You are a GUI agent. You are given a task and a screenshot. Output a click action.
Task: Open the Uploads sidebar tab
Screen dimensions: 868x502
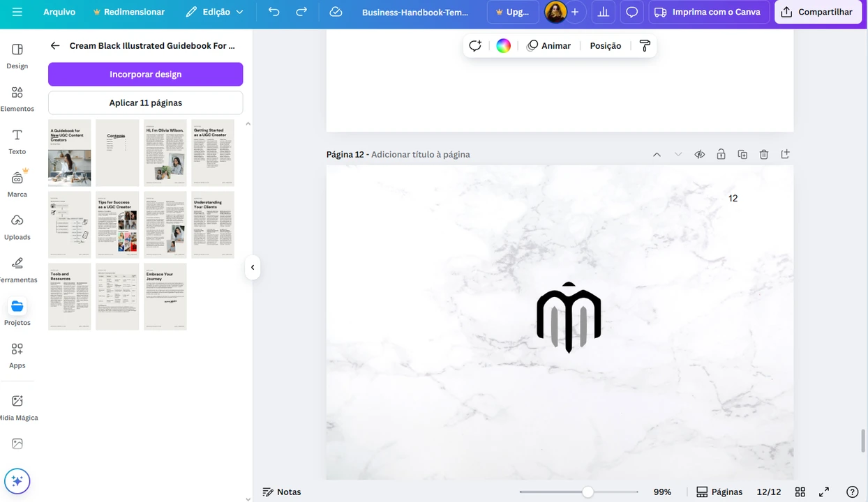click(x=17, y=227)
